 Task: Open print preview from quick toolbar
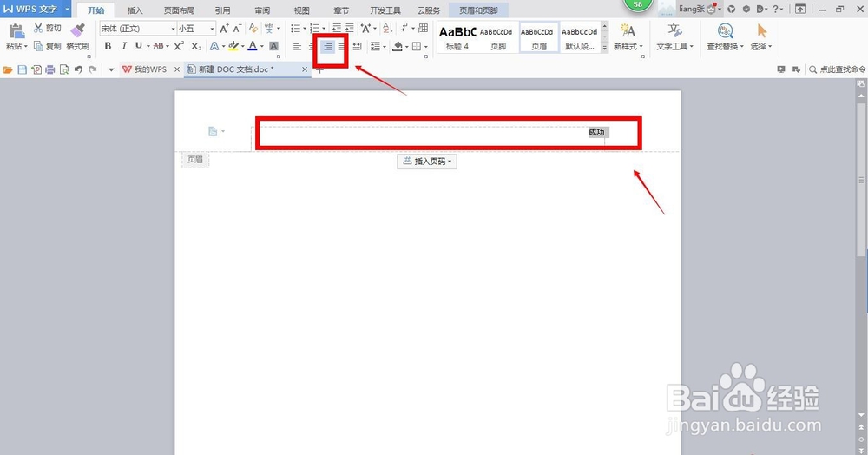point(64,69)
